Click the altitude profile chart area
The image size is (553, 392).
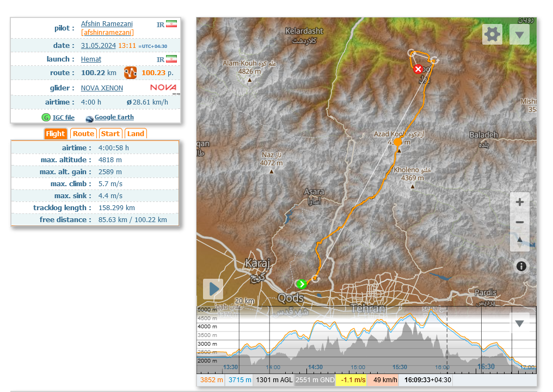[x=366, y=340]
